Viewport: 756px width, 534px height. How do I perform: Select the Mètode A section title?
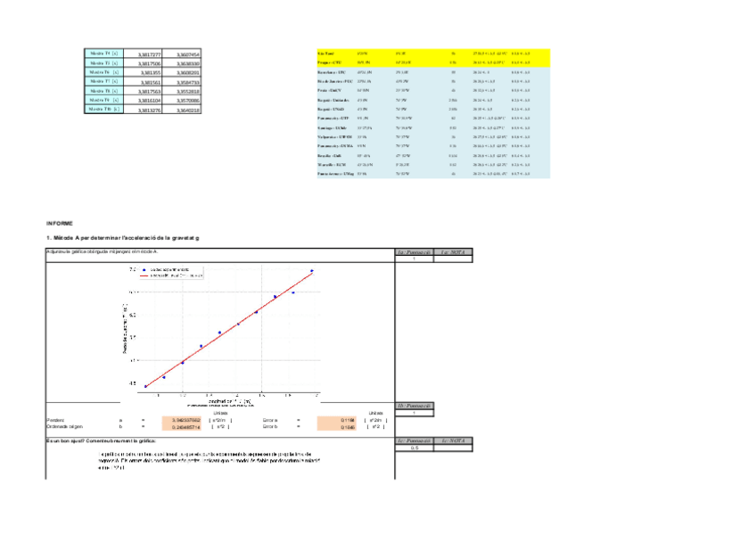point(122,238)
